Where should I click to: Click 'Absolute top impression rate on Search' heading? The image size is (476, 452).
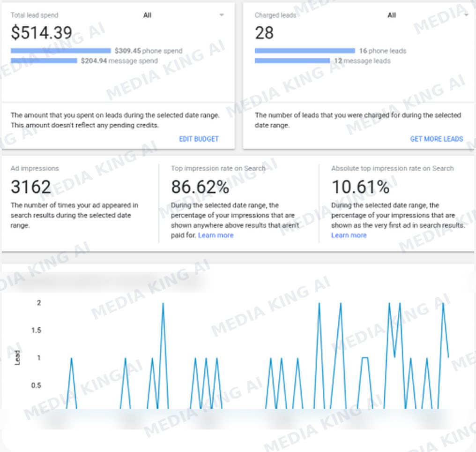pyautogui.click(x=392, y=168)
